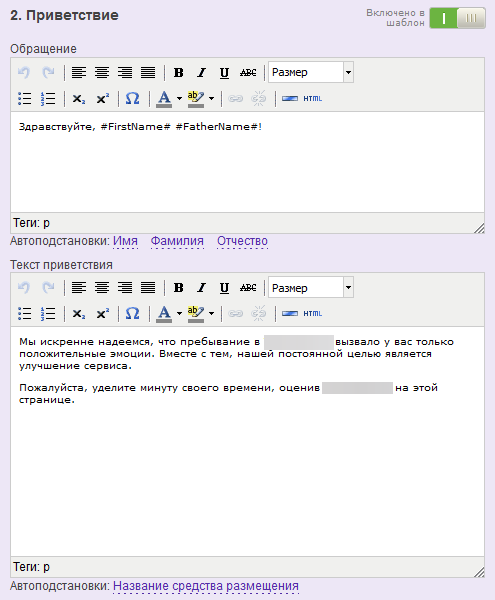Open highlight color arrow in Текст приветствия editor
This screenshot has width=495, height=600.
click(211, 314)
